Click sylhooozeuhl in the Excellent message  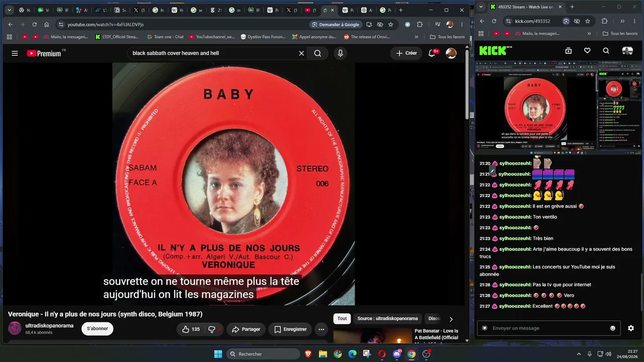pos(515,306)
